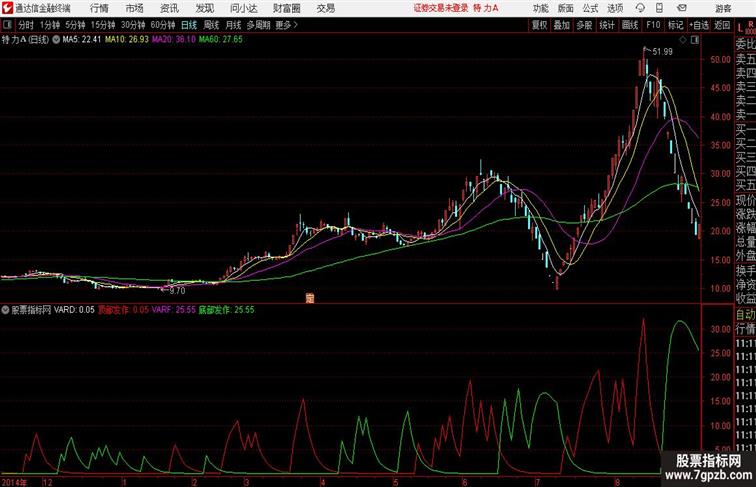Add stock with +自选 button
The image size is (756, 487).
pos(699,25)
